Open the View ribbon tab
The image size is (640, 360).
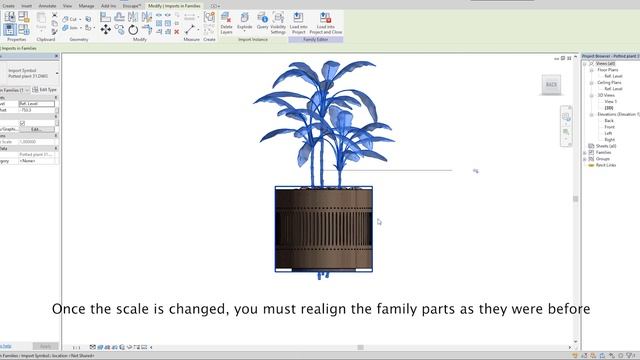pyautogui.click(x=67, y=6)
